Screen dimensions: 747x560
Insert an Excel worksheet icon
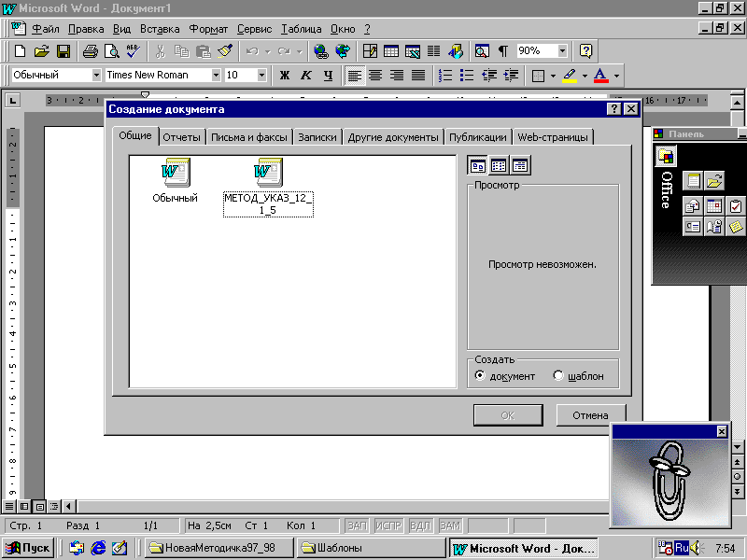[413, 51]
